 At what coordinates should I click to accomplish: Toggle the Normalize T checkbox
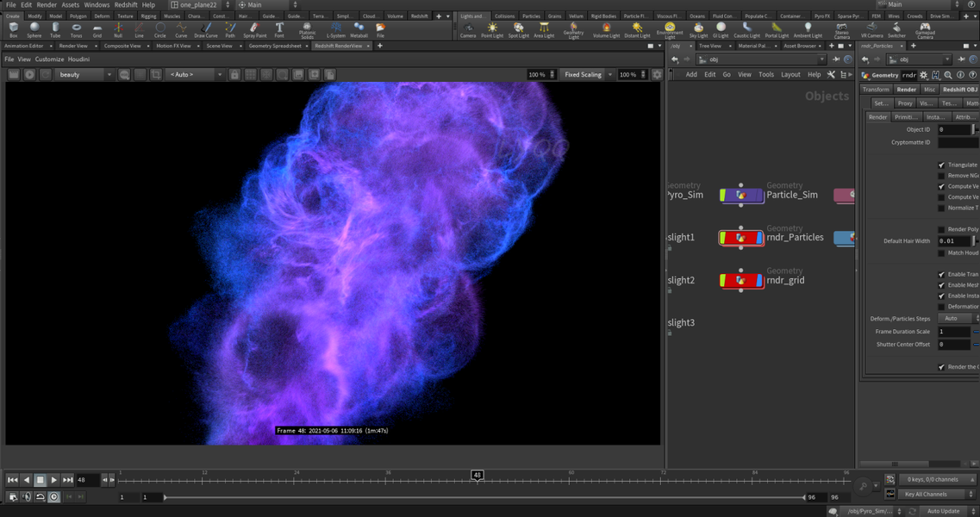coord(941,209)
